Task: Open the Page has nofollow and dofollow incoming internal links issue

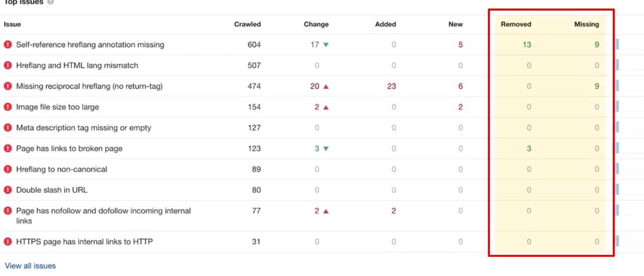Action: click(x=103, y=211)
